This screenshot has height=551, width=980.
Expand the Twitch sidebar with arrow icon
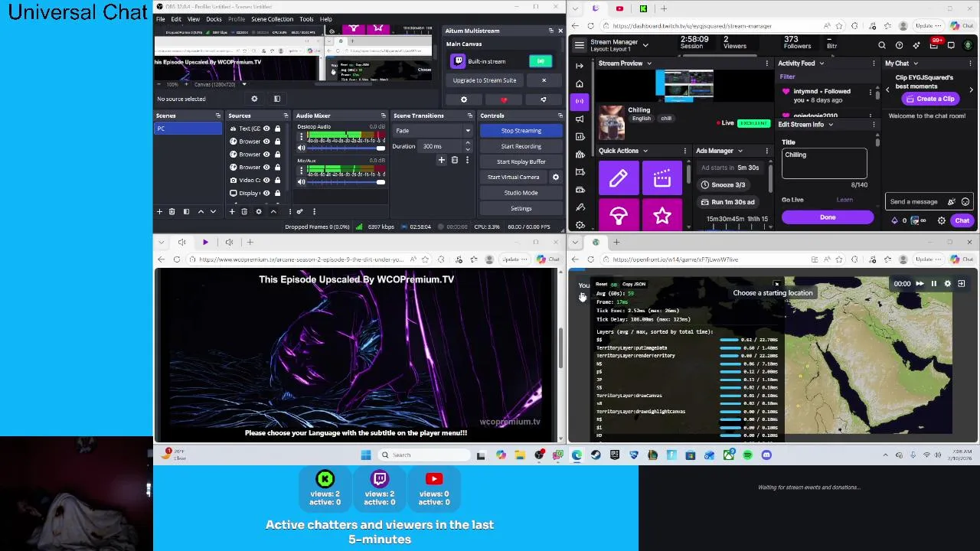pos(580,65)
